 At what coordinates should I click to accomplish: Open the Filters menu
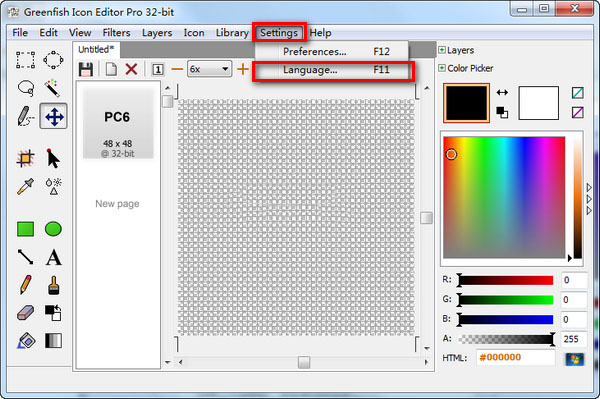point(116,33)
